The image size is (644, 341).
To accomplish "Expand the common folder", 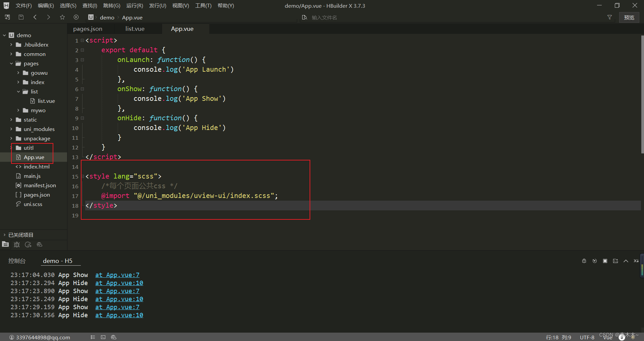I will point(11,54).
